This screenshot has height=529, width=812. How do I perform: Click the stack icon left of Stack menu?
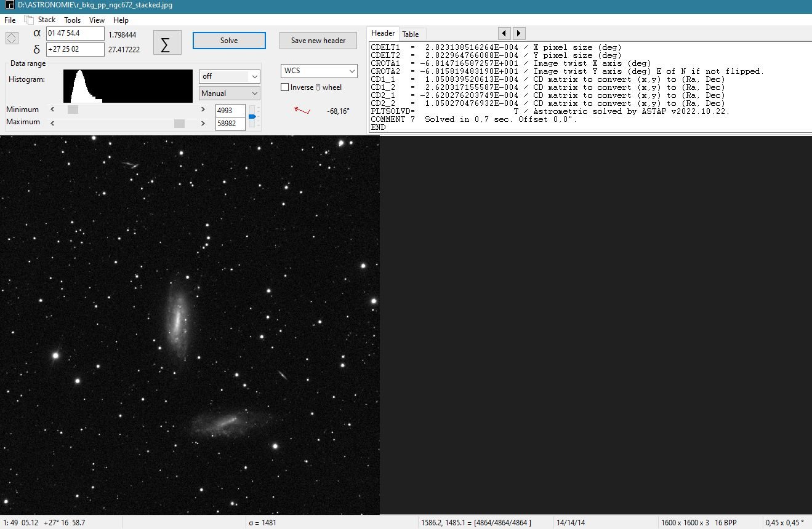point(28,20)
